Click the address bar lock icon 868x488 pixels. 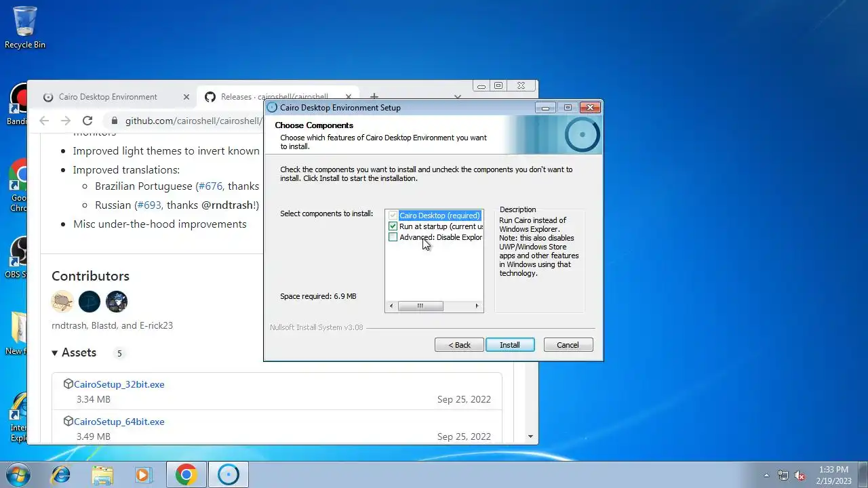click(114, 121)
